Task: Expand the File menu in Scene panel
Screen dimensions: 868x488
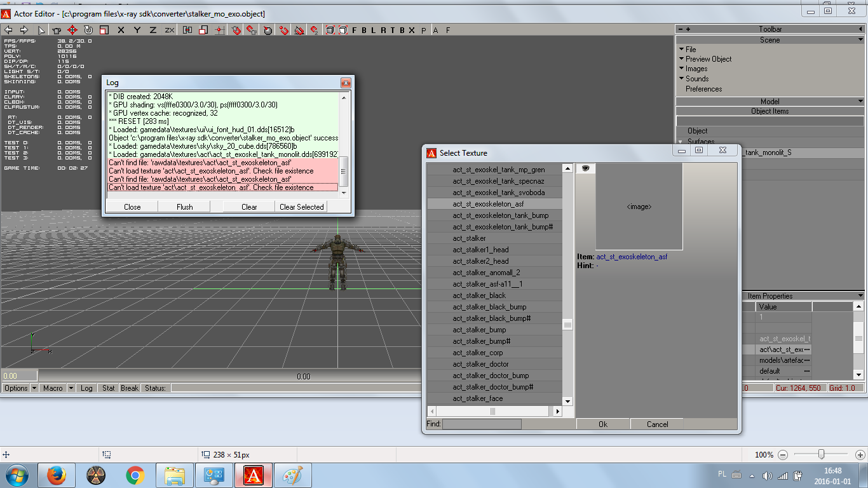Action: (x=691, y=49)
